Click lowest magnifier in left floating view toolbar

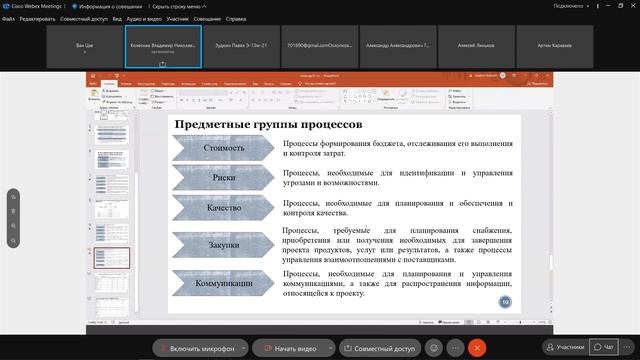[13, 241]
